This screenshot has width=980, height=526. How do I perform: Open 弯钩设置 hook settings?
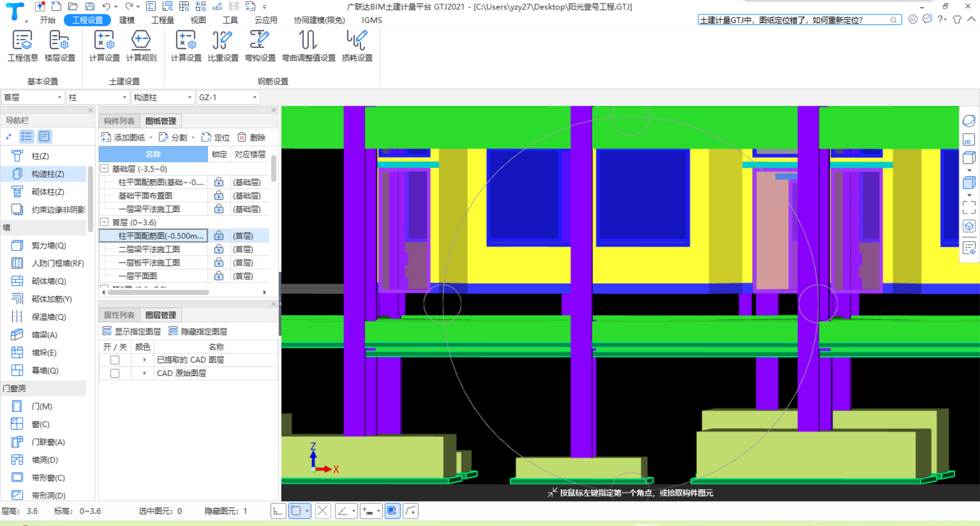pyautogui.click(x=260, y=46)
